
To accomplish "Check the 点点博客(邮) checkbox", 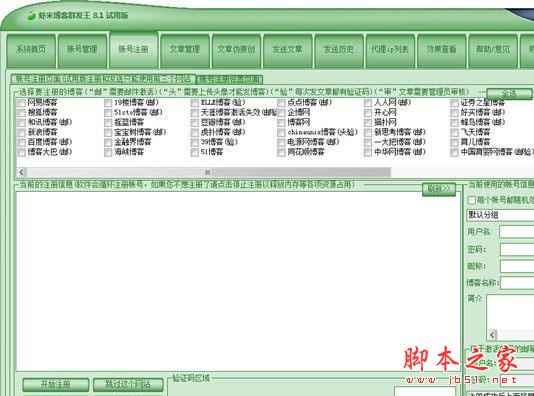I will coord(281,103).
